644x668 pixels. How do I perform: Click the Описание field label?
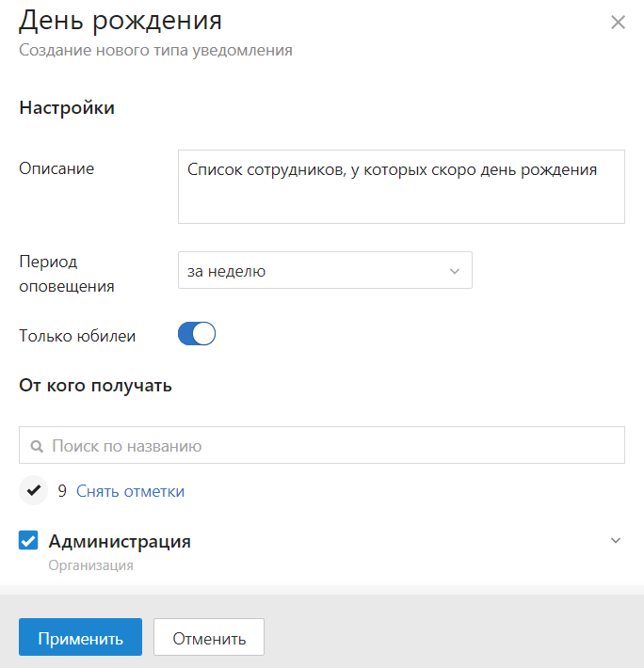point(56,168)
